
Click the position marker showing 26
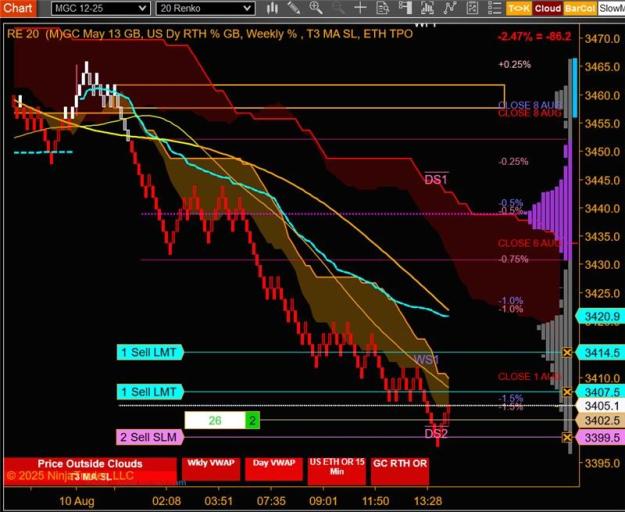215,420
